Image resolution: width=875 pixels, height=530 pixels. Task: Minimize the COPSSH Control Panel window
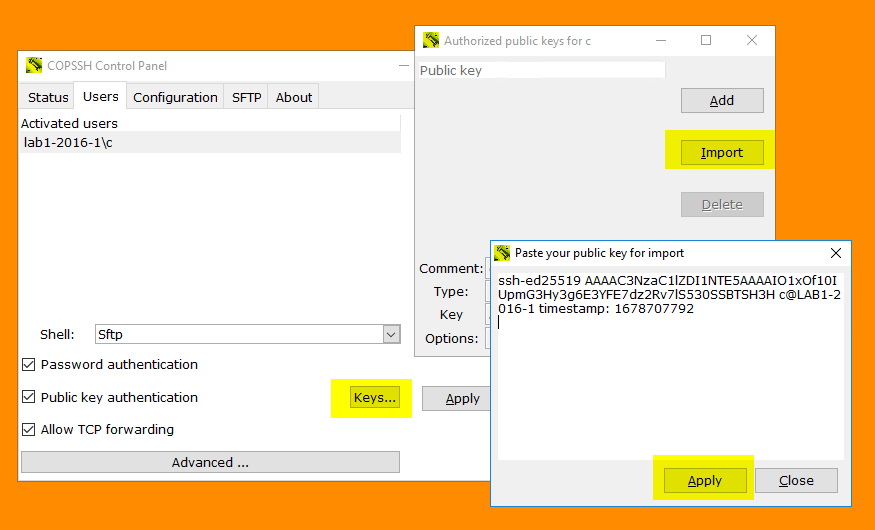pos(403,66)
